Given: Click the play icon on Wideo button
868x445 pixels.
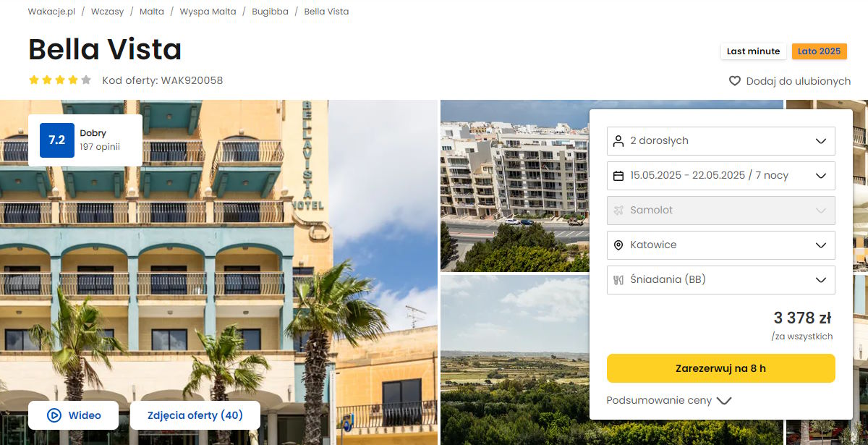Looking at the screenshot, I should click(54, 415).
